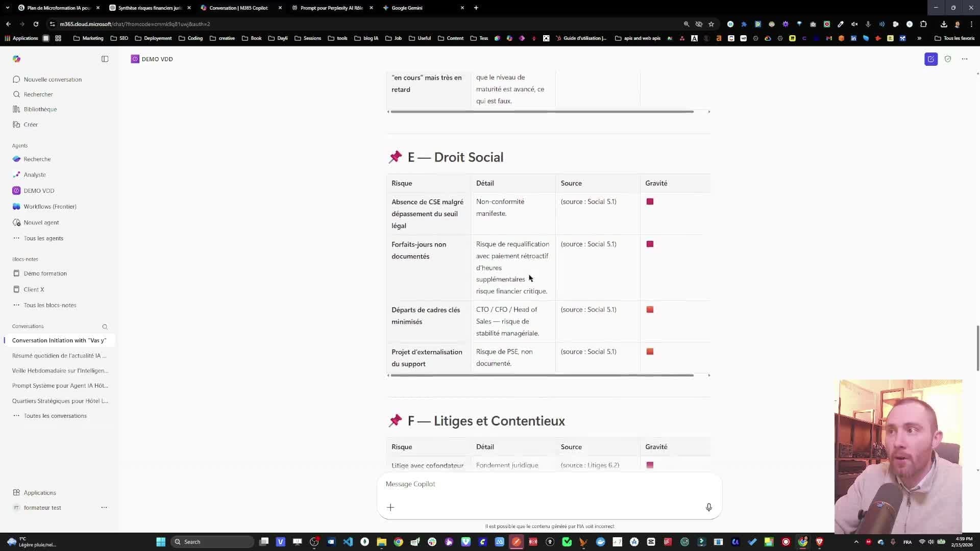Click the microphone dictation icon
The width and height of the screenshot is (980, 551).
point(709,507)
